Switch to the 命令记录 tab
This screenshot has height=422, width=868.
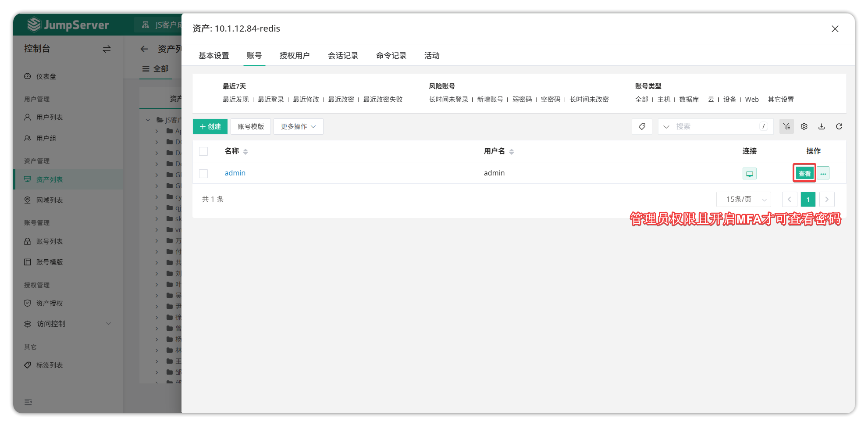pos(391,56)
